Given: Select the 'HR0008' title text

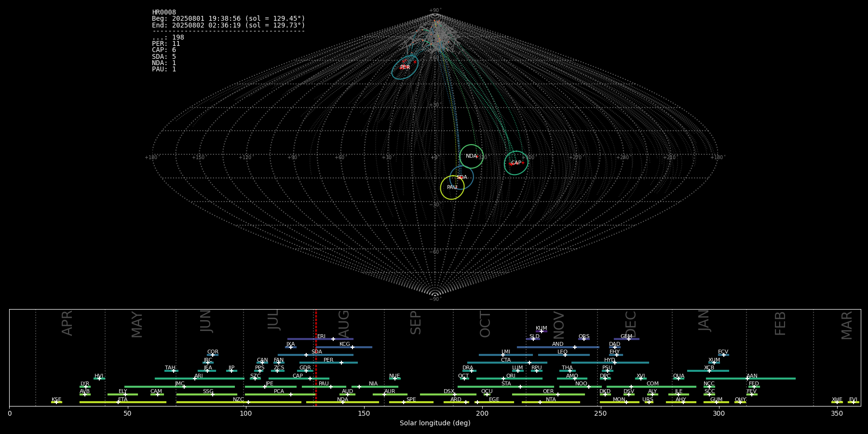Looking at the screenshot, I should 164,13.
